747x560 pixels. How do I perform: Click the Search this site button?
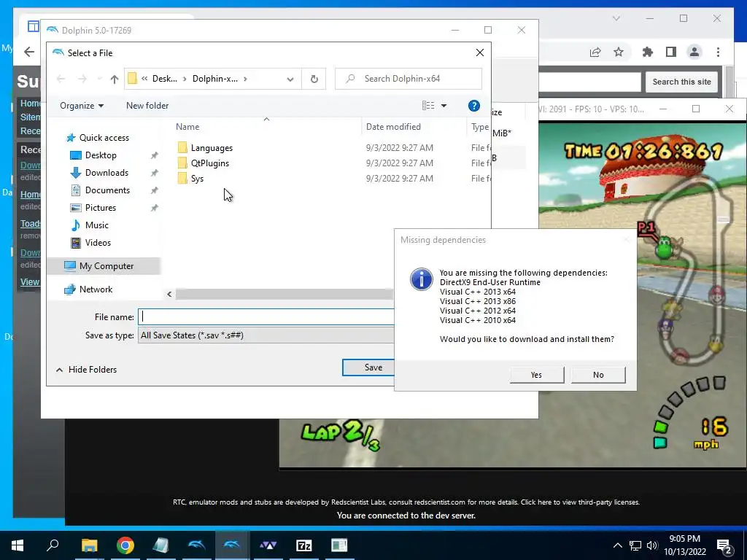[681, 82]
